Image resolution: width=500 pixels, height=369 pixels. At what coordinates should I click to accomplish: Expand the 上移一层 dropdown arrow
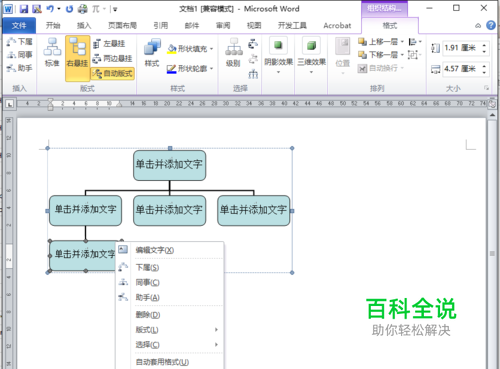pos(402,42)
